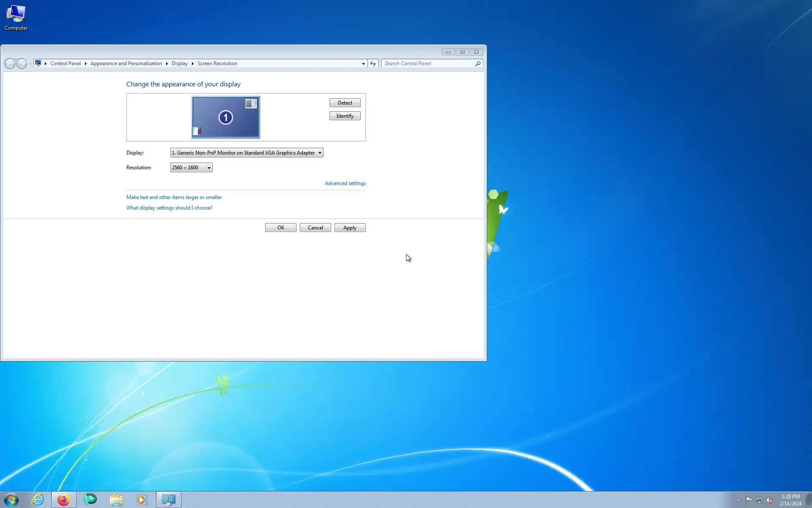Click the refresh button beside address bar
The width and height of the screenshot is (812, 508).
click(x=373, y=63)
